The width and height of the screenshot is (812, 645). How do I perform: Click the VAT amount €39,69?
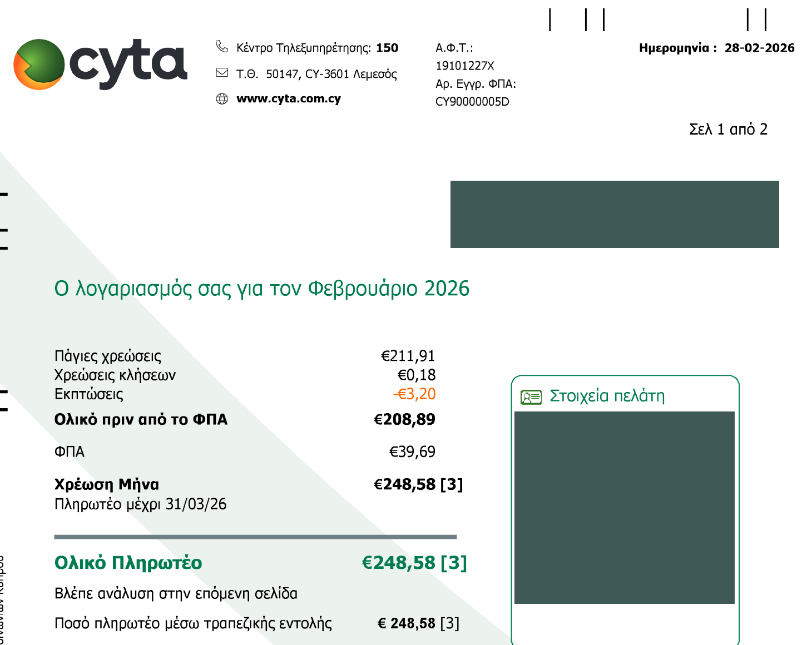tap(412, 451)
